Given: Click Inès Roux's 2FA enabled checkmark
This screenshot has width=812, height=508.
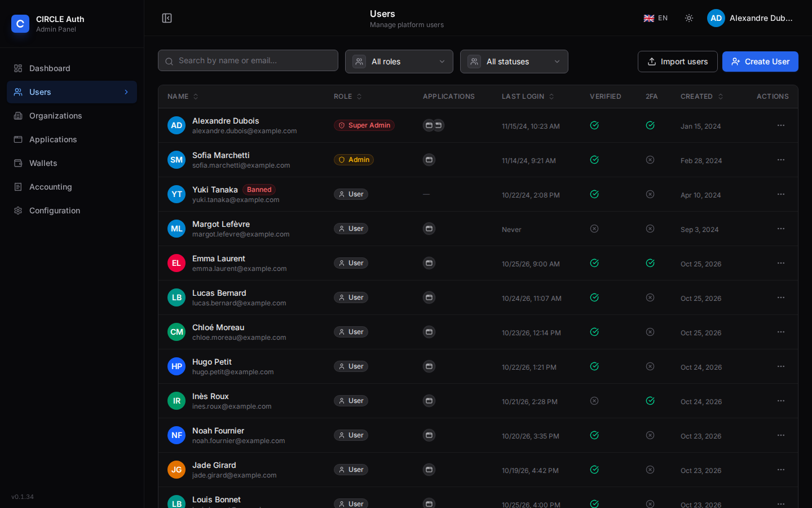Looking at the screenshot, I should 650,401.
